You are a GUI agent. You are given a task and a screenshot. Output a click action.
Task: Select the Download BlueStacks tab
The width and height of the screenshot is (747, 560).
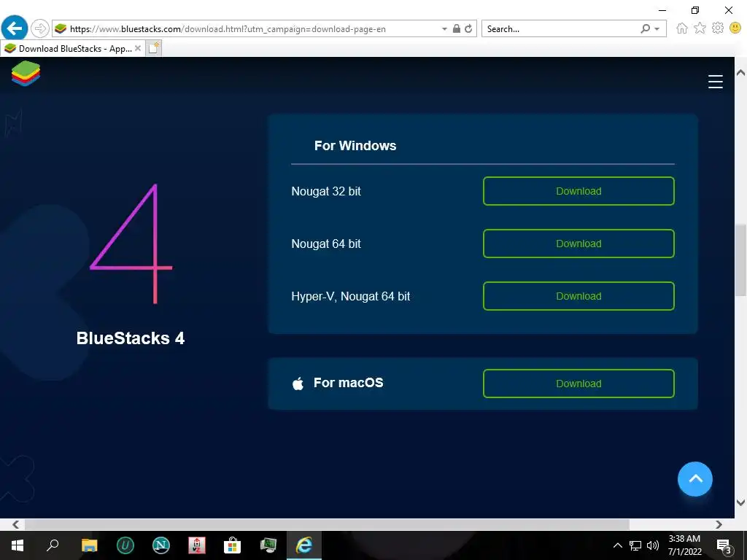72,49
